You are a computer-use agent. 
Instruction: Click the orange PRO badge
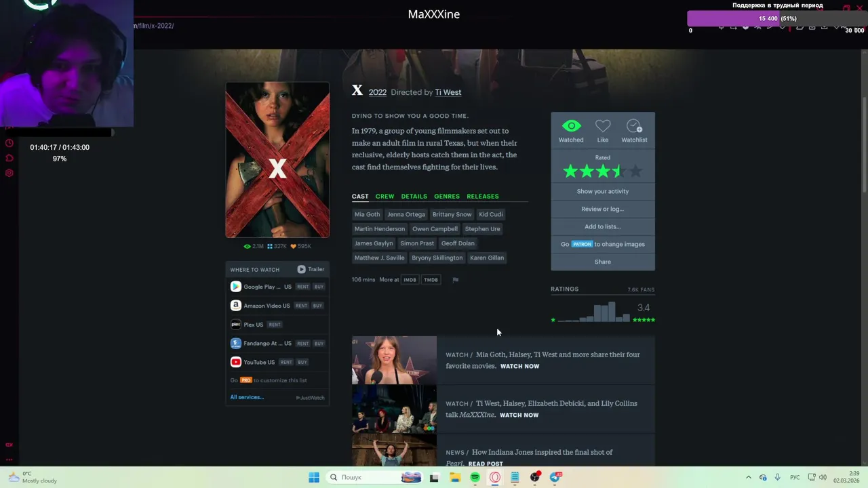pos(246,380)
